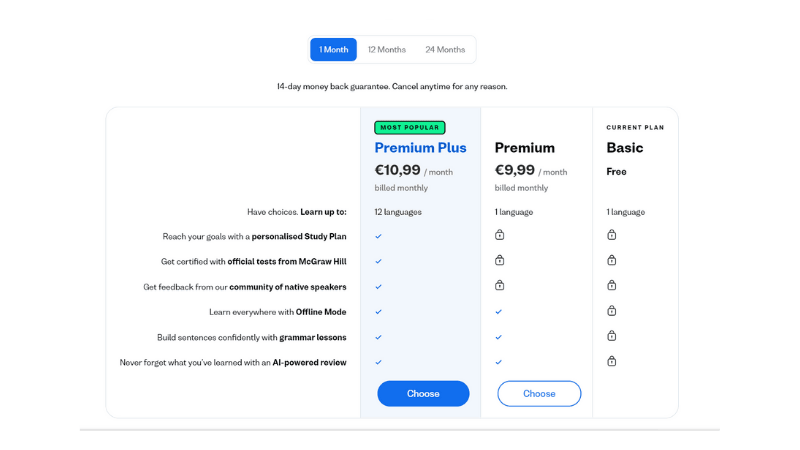Switch to 24 Months billing period
The image size is (800, 450).
[x=445, y=49]
